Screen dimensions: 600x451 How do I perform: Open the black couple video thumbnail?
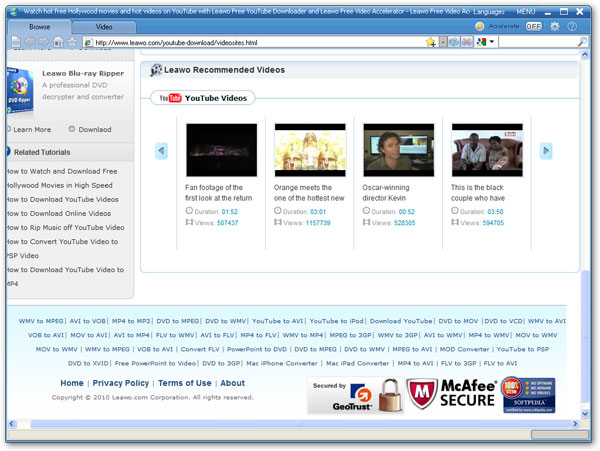(487, 150)
